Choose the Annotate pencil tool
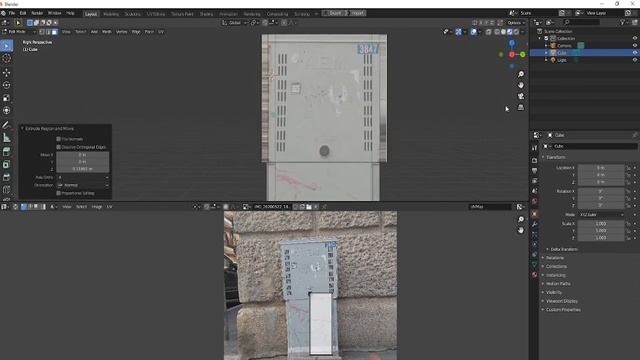The width and height of the screenshot is (640, 360). (7, 125)
